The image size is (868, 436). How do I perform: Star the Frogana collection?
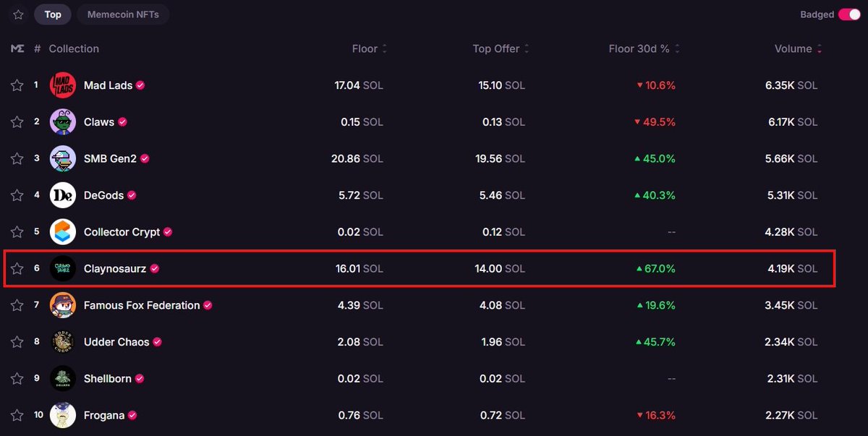17,415
